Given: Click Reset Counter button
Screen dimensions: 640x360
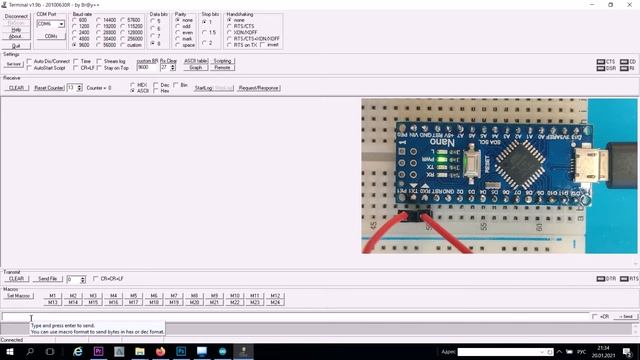Looking at the screenshot, I should pyautogui.click(x=49, y=88).
